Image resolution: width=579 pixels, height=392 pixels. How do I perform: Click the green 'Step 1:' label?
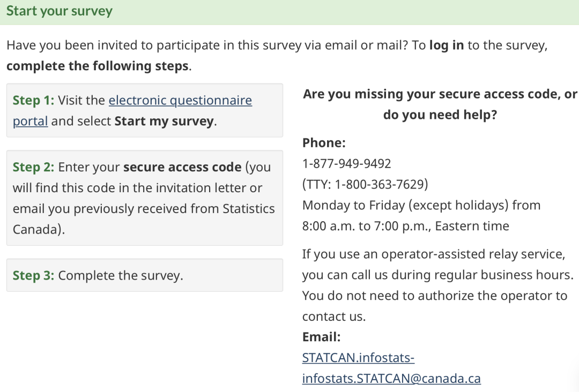point(33,100)
